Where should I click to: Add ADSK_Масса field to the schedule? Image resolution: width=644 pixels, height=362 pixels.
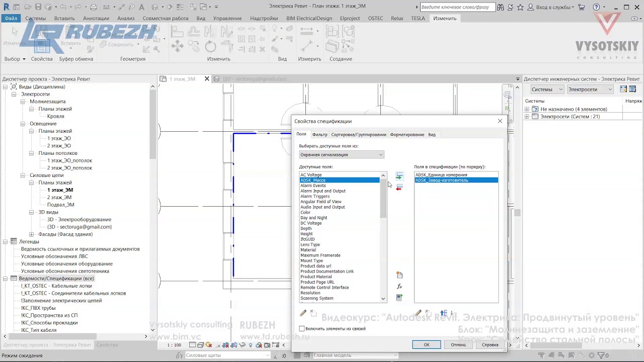399,177
